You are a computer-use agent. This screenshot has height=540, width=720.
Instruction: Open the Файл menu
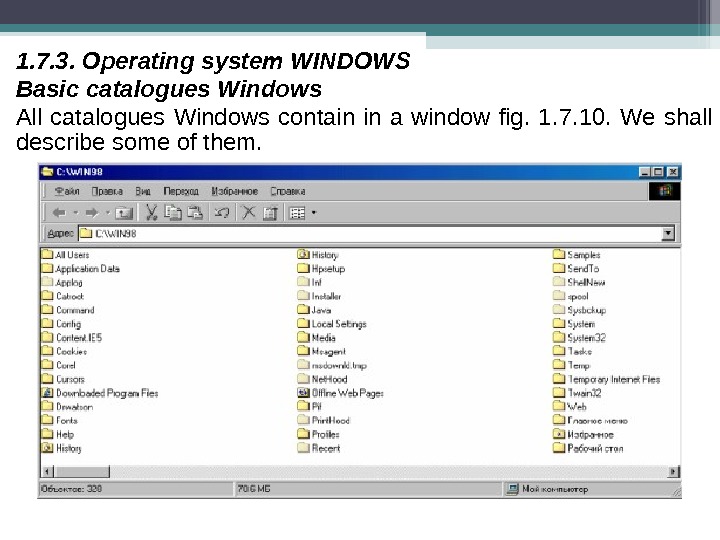pyautogui.click(x=67, y=191)
